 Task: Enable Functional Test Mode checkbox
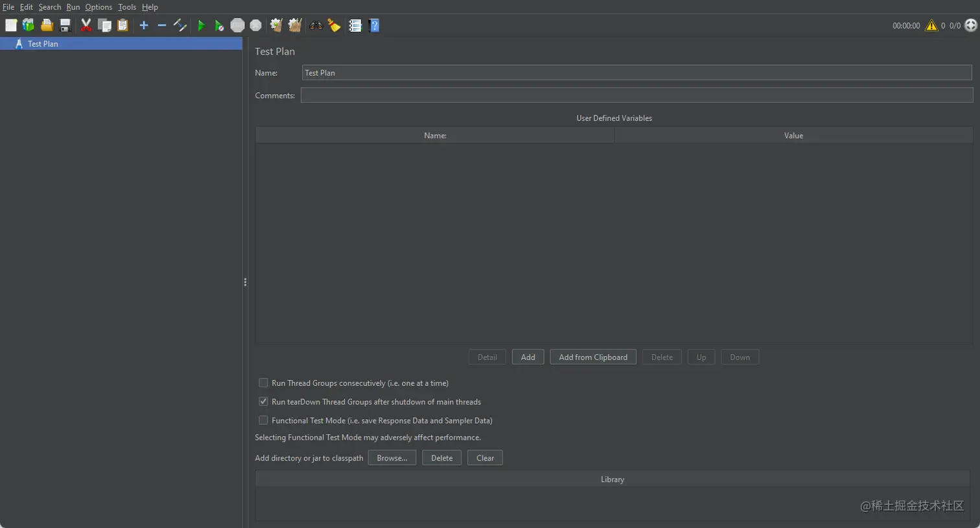[x=263, y=420]
